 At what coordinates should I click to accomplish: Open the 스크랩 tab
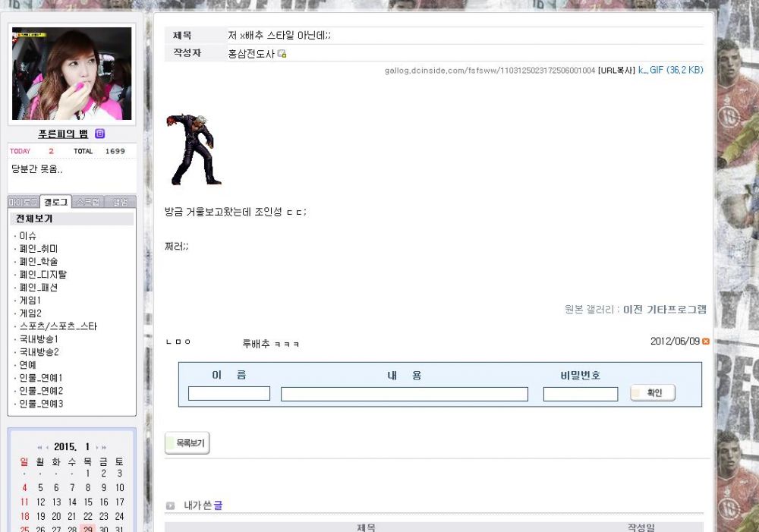[x=88, y=202]
